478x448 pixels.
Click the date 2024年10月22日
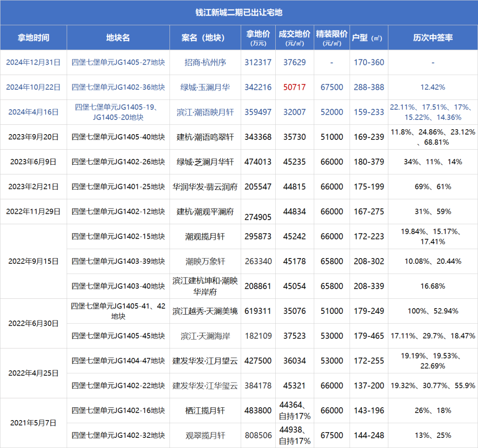(x=33, y=87)
